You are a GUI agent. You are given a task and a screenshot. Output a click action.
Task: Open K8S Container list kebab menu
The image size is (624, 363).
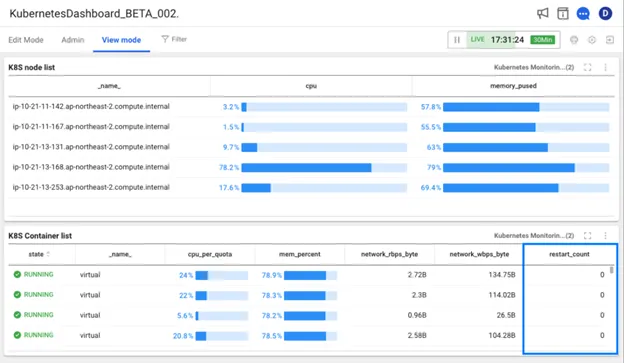(x=605, y=236)
